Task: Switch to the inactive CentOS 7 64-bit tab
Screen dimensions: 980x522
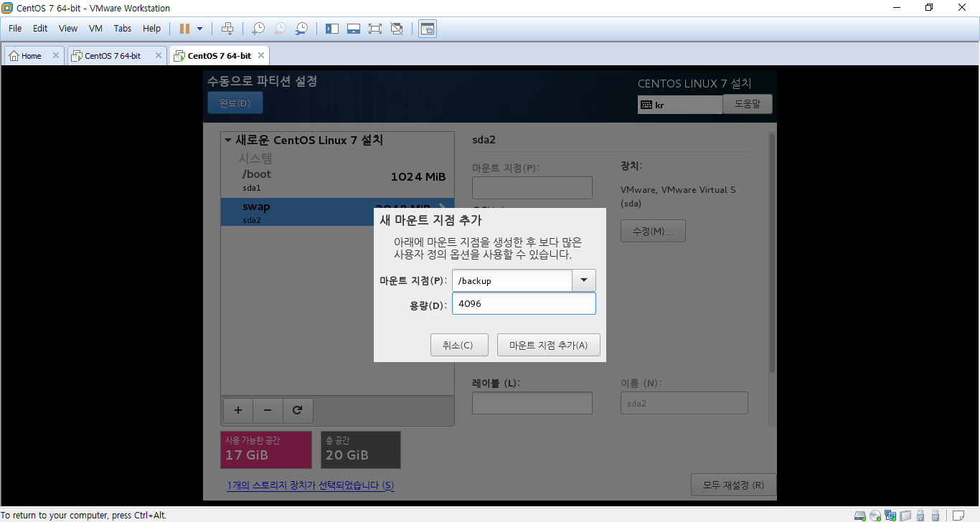Action: pyautogui.click(x=117, y=56)
